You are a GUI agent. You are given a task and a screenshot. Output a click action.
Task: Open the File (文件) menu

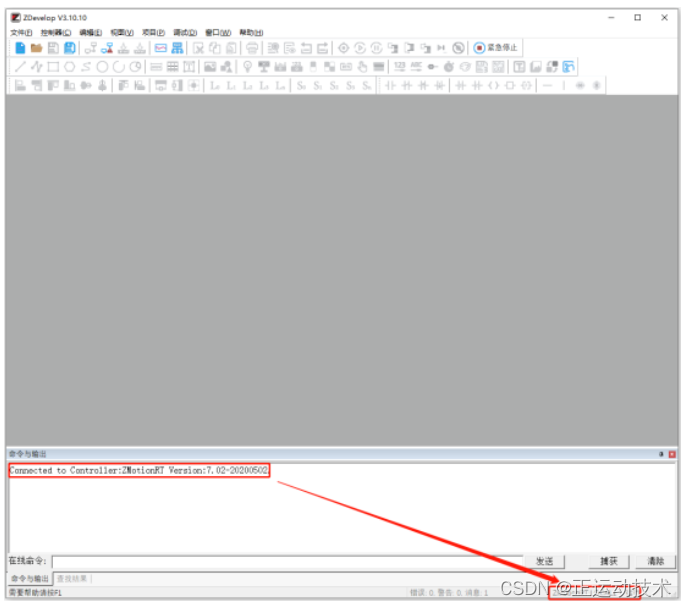[21, 32]
